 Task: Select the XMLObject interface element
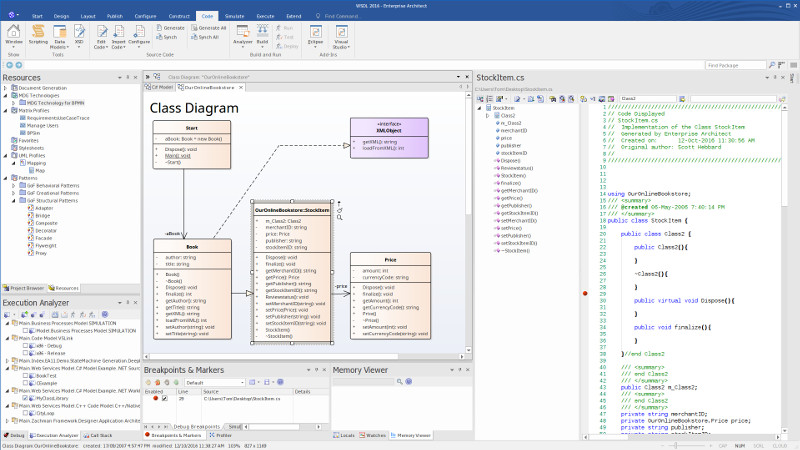coord(389,138)
